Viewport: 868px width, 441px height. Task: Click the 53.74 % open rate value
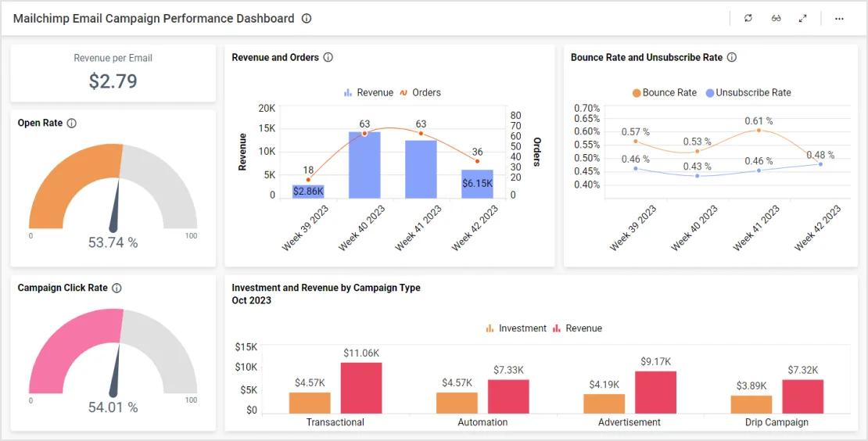tap(113, 242)
